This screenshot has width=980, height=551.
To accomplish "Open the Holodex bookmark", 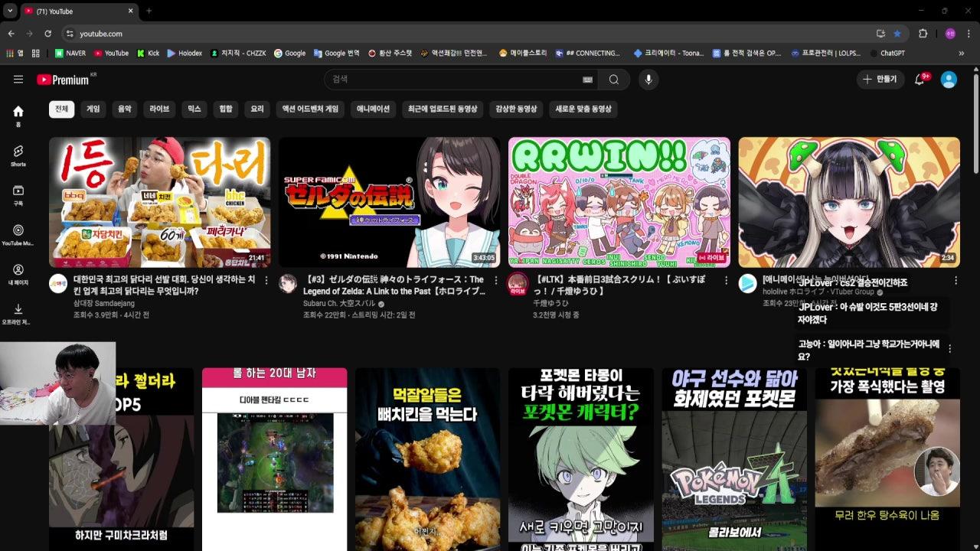I will (x=185, y=54).
